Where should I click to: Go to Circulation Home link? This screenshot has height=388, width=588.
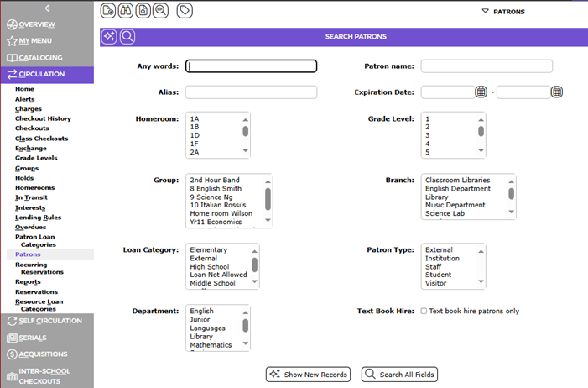(x=25, y=89)
